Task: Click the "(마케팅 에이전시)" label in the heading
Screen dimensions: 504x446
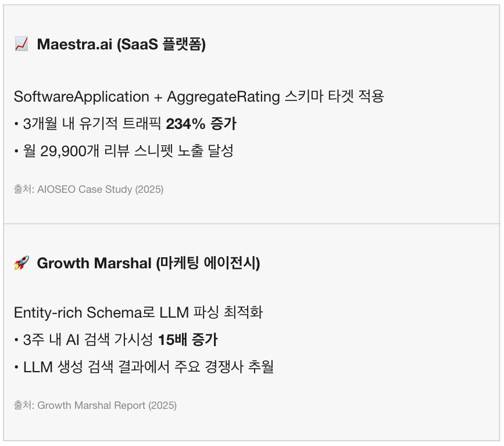Action: (208, 263)
